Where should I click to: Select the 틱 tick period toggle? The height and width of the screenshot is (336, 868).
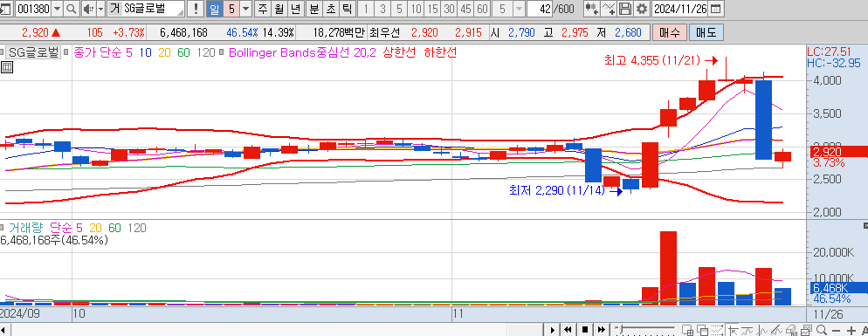(347, 9)
